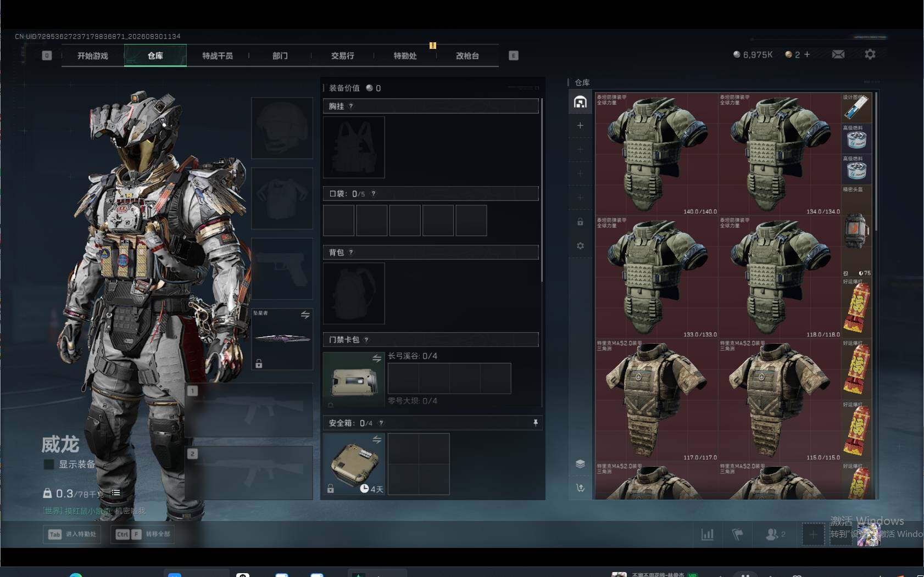
Task: Click the plus next to gold currency
Action: pos(807,54)
